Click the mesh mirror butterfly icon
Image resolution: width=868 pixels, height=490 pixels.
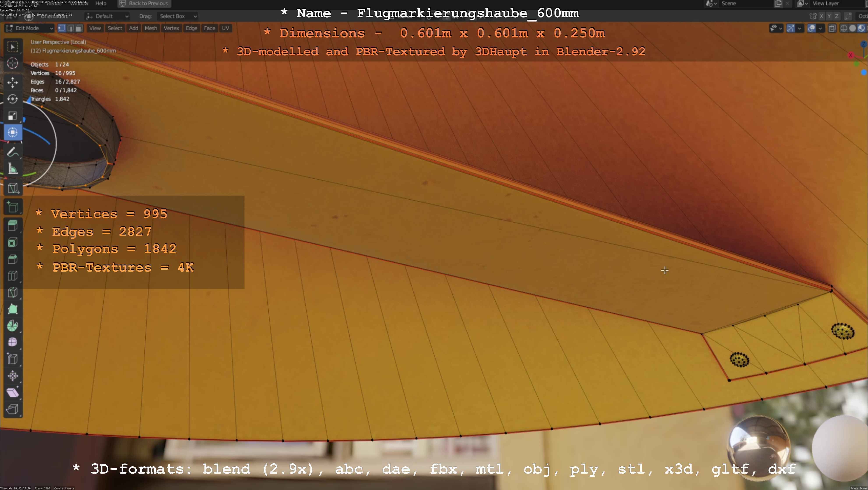click(813, 16)
